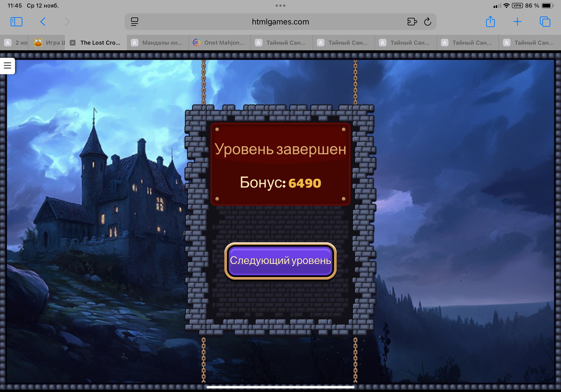Image resolution: width=561 pixels, height=392 pixels.
Task: Click the extensions puzzle icon
Action: [x=412, y=22]
